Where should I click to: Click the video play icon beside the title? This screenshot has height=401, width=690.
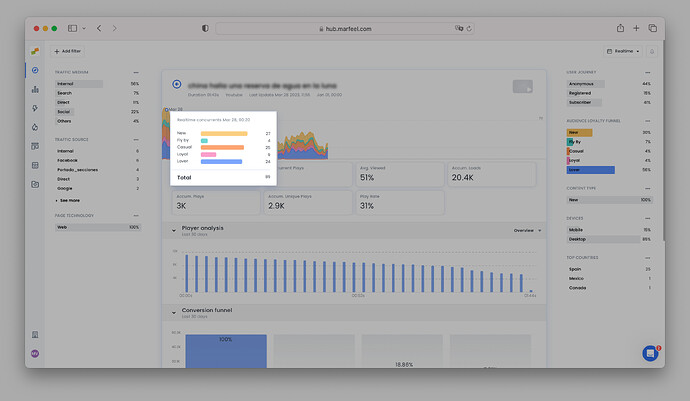point(177,85)
